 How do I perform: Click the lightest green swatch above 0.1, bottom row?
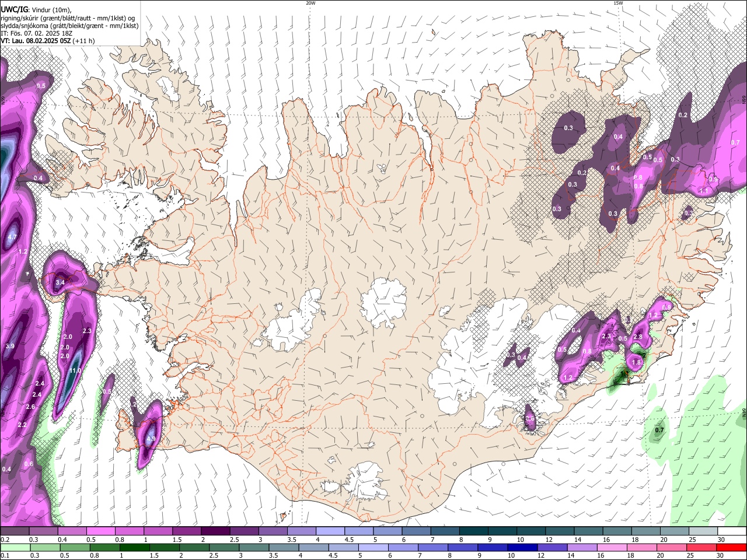[15, 548]
